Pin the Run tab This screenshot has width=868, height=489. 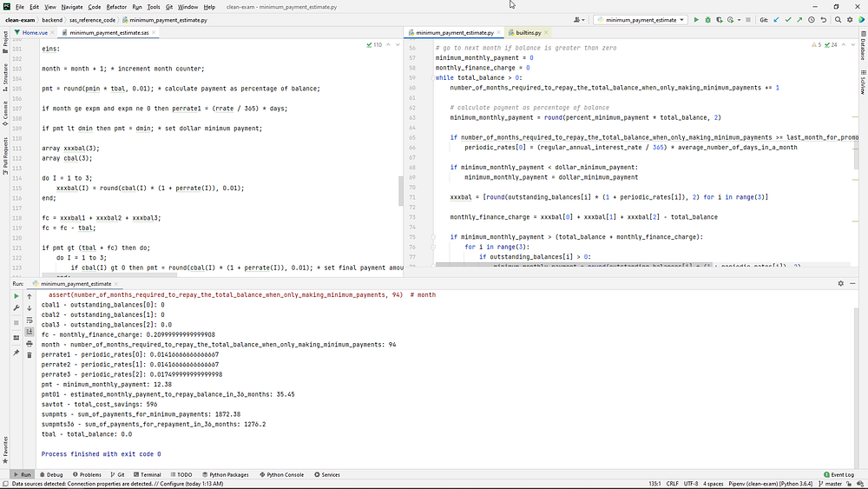pos(16,353)
